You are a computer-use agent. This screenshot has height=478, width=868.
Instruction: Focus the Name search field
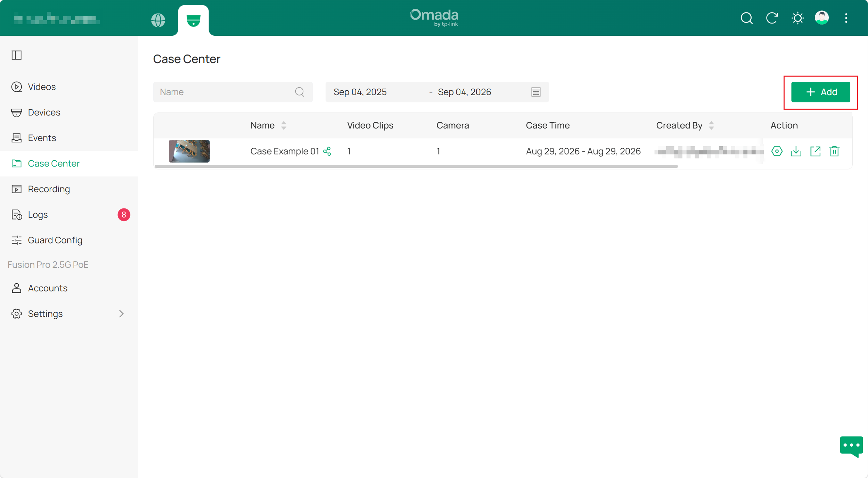[x=233, y=92]
